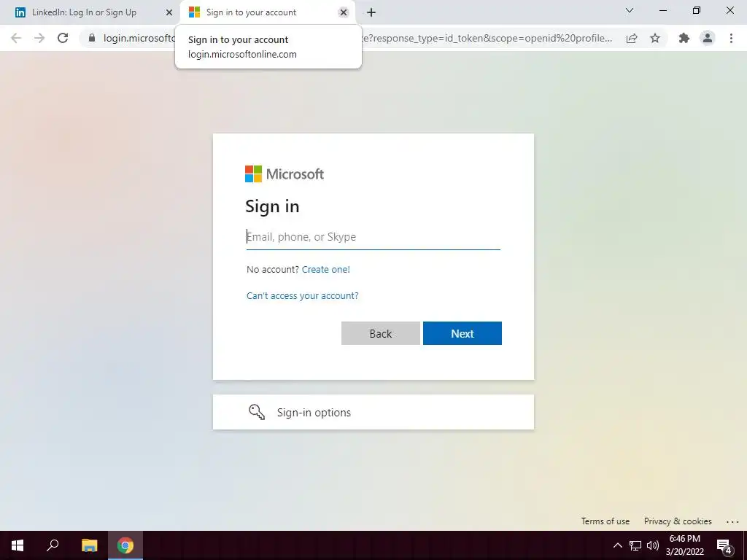Screen dimensions: 747x560
Task: Open the notification center icon
Action: (724, 545)
